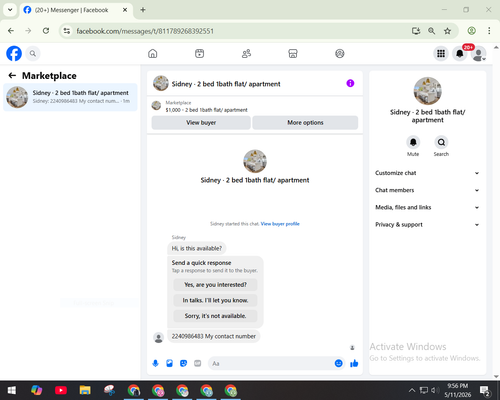Open the site information icon in address bar
This screenshot has width=500, height=400.
67,31
